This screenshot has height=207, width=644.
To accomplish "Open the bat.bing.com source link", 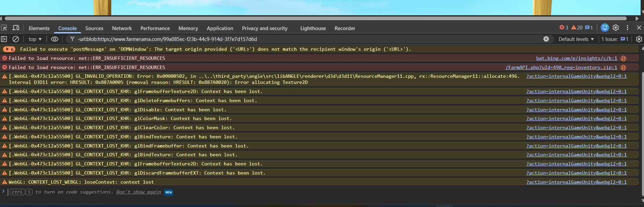I will point(576,59).
